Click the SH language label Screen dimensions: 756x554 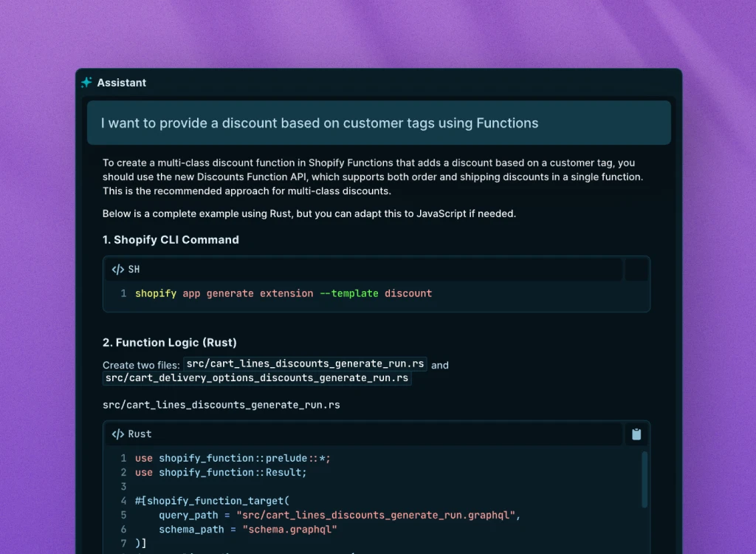(134, 270)
